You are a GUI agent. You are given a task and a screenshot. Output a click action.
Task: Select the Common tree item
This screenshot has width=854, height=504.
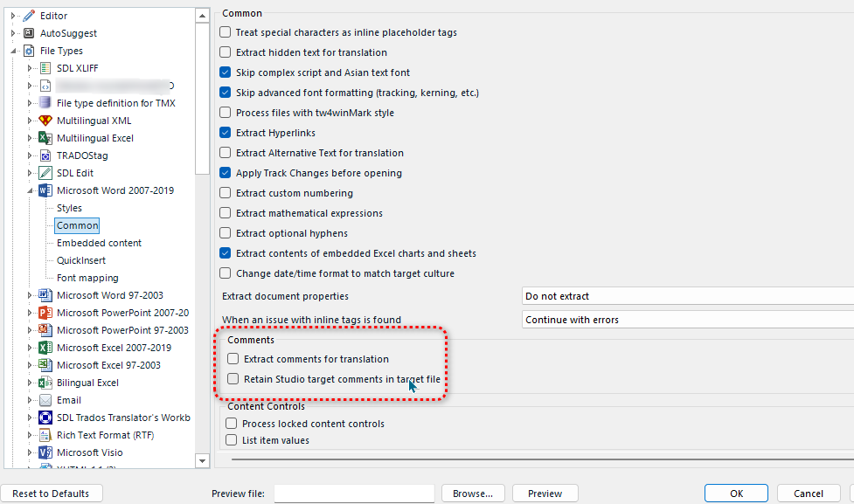coord(77,225)
